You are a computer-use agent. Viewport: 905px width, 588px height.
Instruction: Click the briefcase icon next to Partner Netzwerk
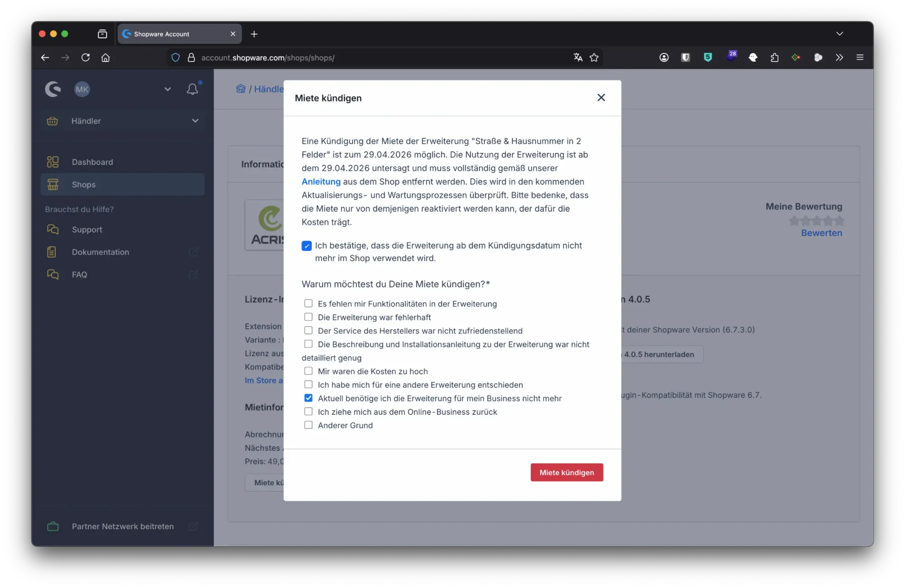point(53,526)
